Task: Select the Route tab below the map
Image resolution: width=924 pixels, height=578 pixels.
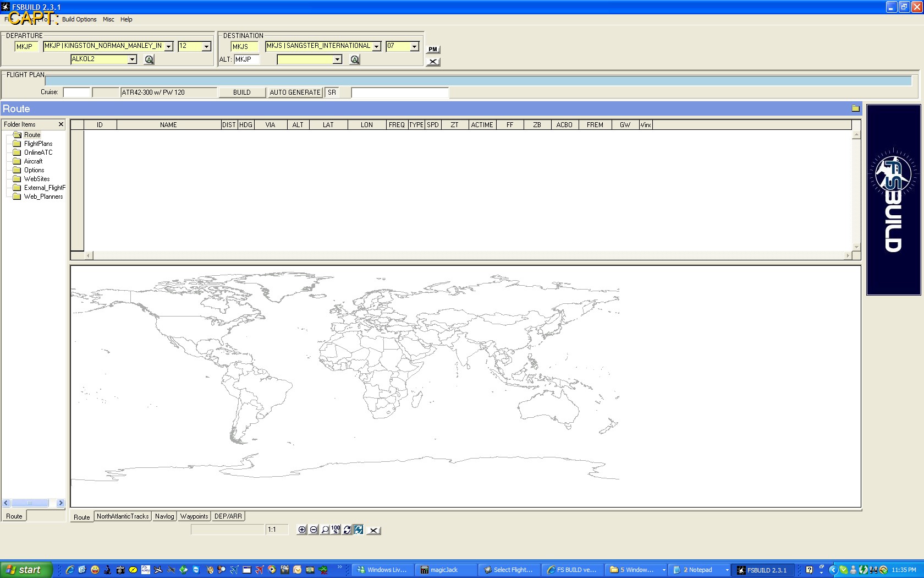Action: coord(82,517)
